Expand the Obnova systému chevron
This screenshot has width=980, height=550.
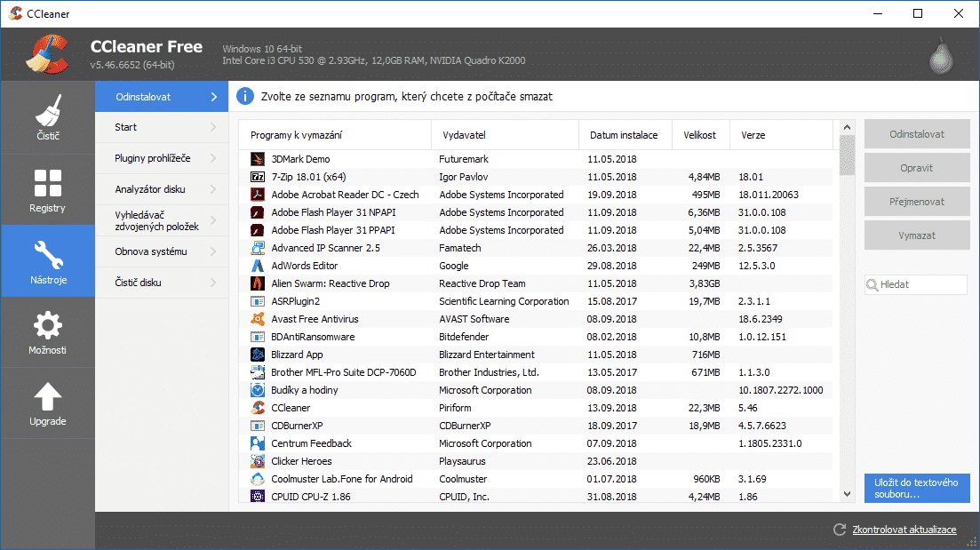click(213, 251)
